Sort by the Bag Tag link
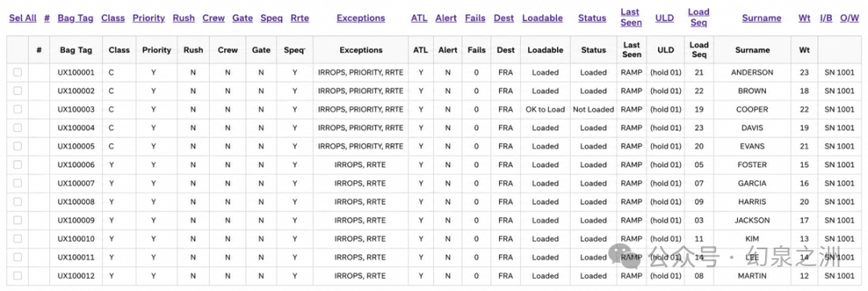Screen dimensions: 868x291 77,18
